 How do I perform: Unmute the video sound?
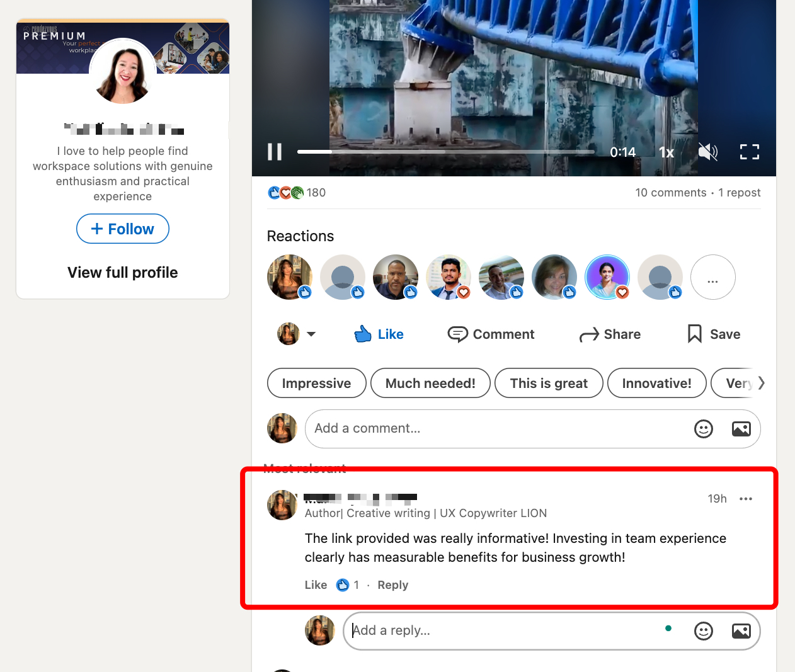pyautogui.click(x=707, y=152)
